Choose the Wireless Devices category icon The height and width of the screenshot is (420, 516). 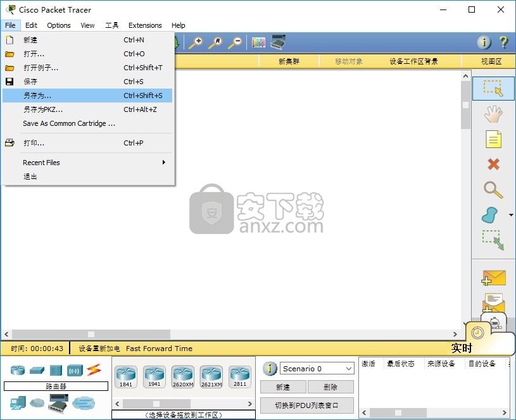75,370
